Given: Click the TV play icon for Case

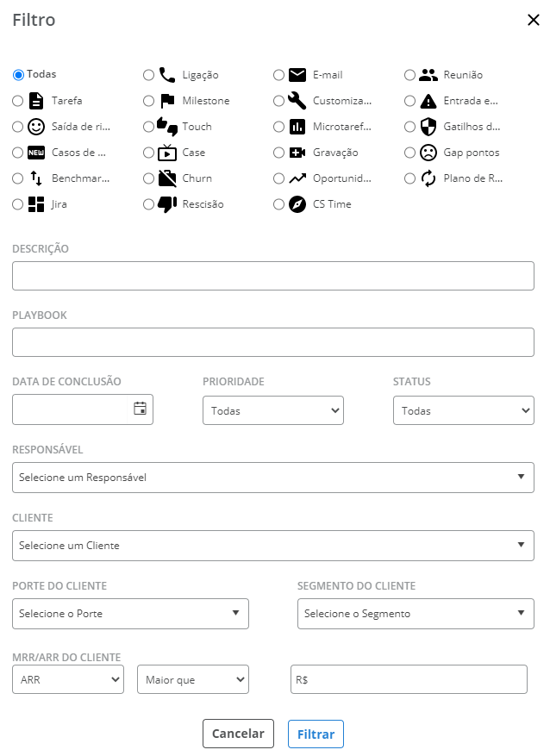Looking at the screenshot, I should [x=167, y=153].
